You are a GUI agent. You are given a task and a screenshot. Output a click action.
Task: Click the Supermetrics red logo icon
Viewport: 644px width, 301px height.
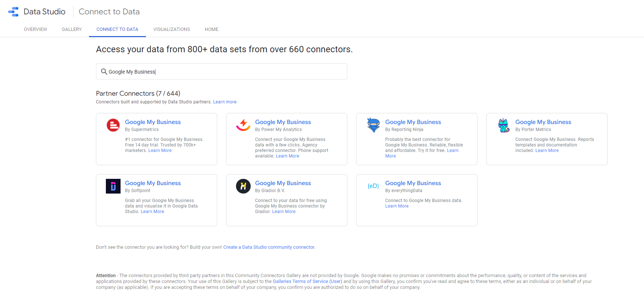(113, 125)
